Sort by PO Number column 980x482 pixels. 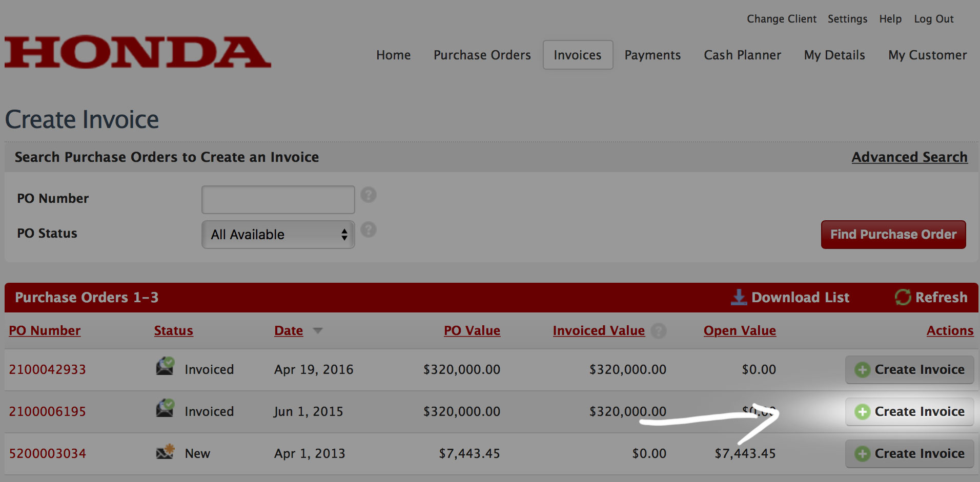coord(45,331)
